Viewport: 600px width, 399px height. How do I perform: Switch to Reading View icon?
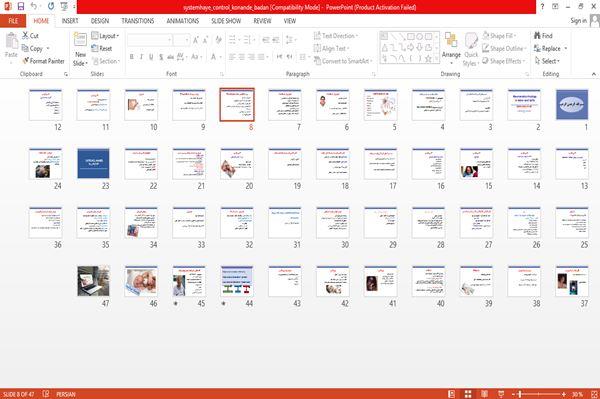(x=484, y=394)
